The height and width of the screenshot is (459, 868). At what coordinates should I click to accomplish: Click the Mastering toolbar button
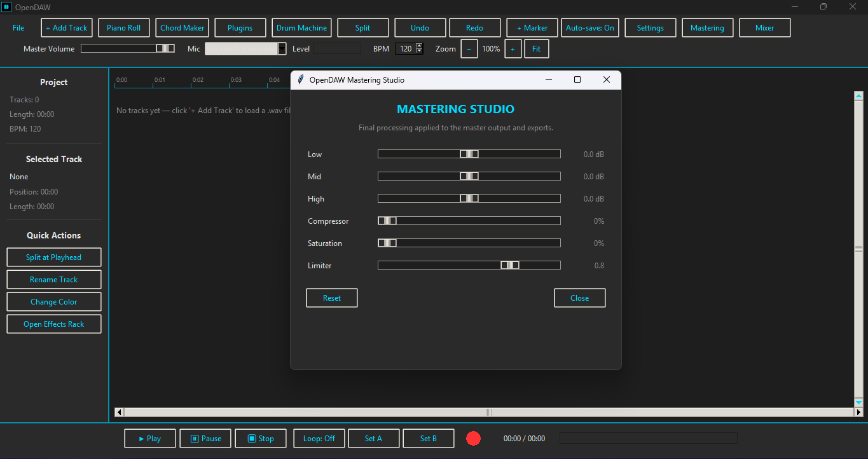tap(708, 28)
